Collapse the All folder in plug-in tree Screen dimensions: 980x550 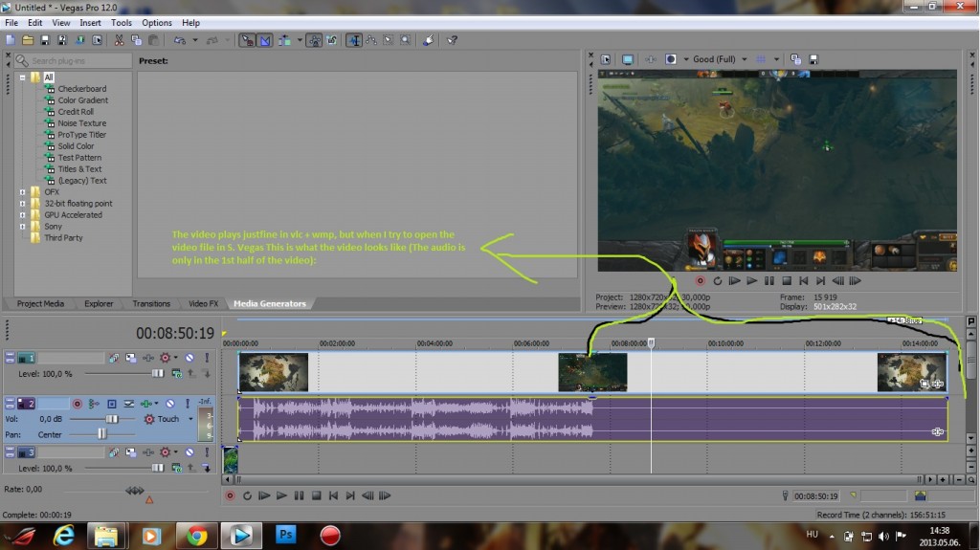coord(23,77)
